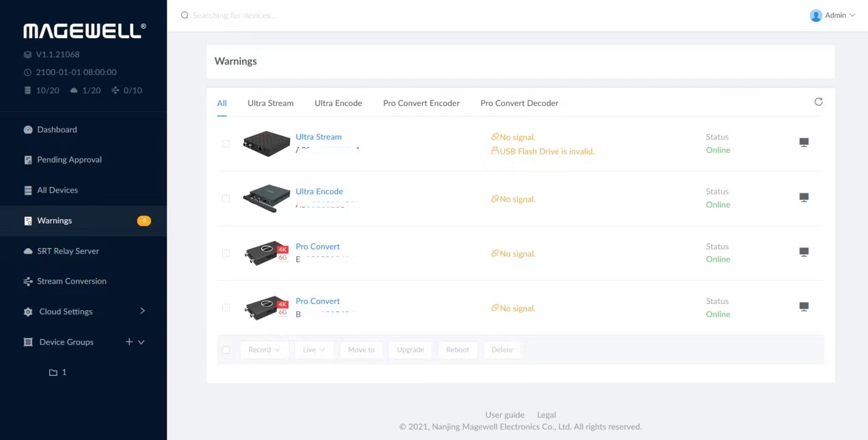Open Dashboard from the sidebar
Image resolution: width=868 pixels, height=440 pixels.
coord(57,130)
